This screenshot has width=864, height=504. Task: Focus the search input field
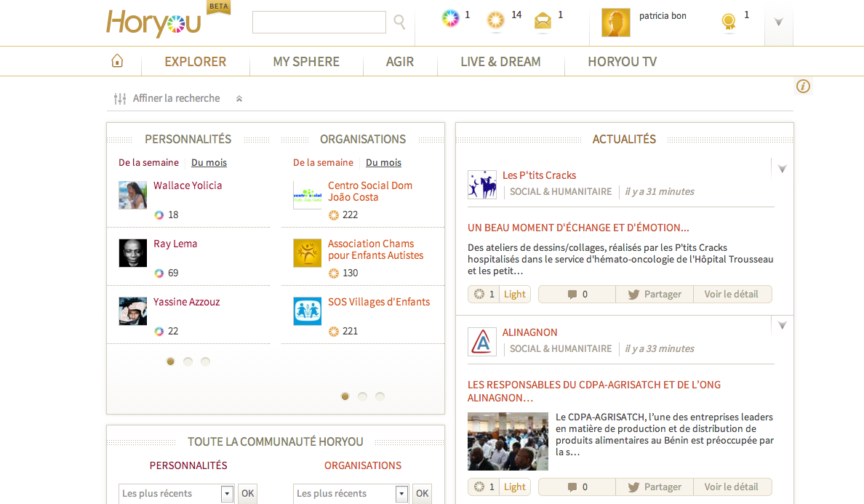point(319,22)
